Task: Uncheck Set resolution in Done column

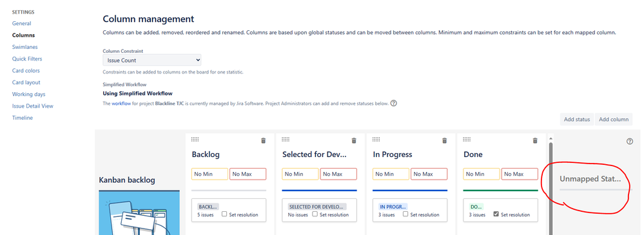Action: (496, 214)
